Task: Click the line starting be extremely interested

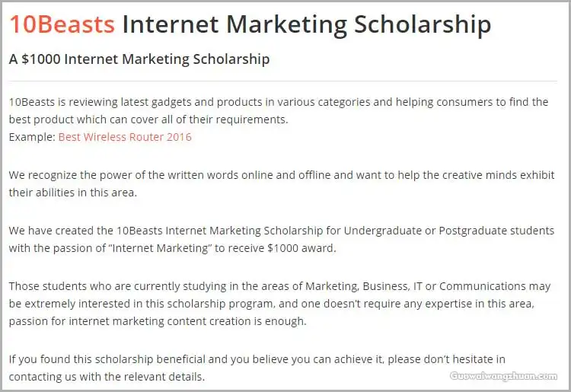Action: pyautogui.click(x=272, y=304)
